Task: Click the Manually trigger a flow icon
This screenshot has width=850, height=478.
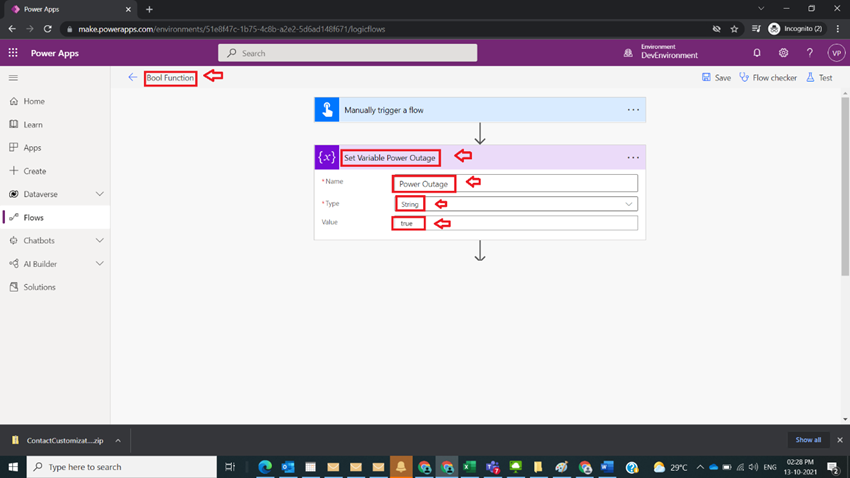Action: (327, 109)
